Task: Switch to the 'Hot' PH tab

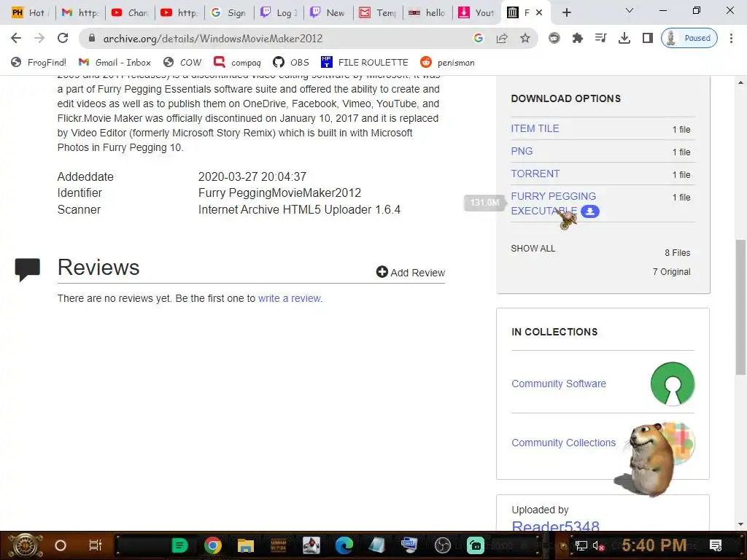Action: 29,12
